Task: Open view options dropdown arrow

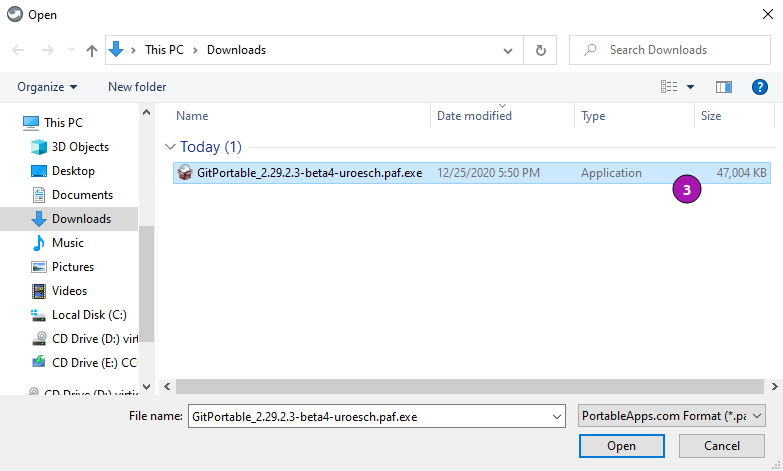Action: tap(690, 87)
